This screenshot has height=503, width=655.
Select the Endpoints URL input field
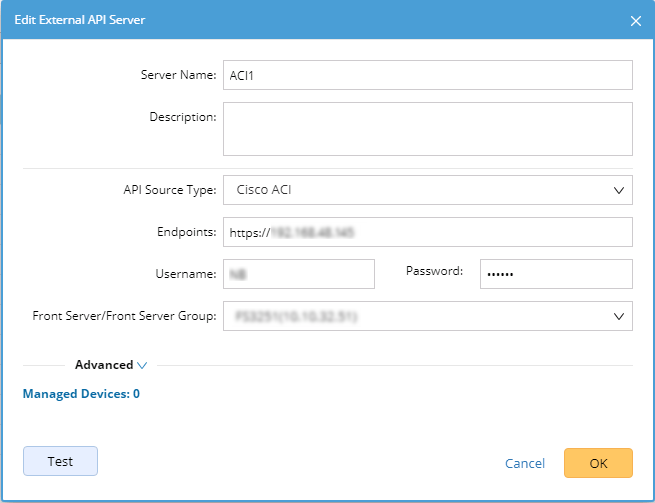(427, 232)
